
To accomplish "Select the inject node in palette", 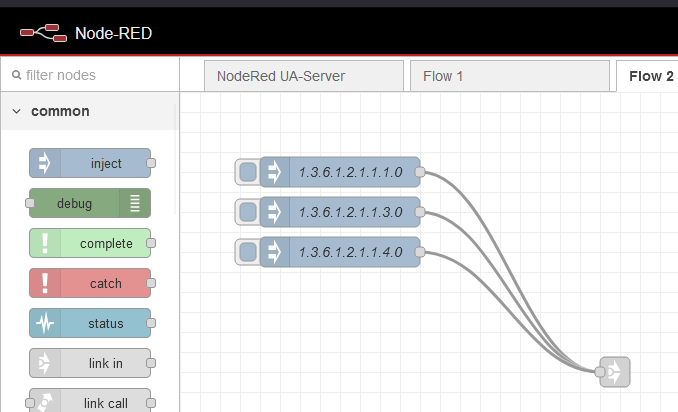I will tap(90, 163).
